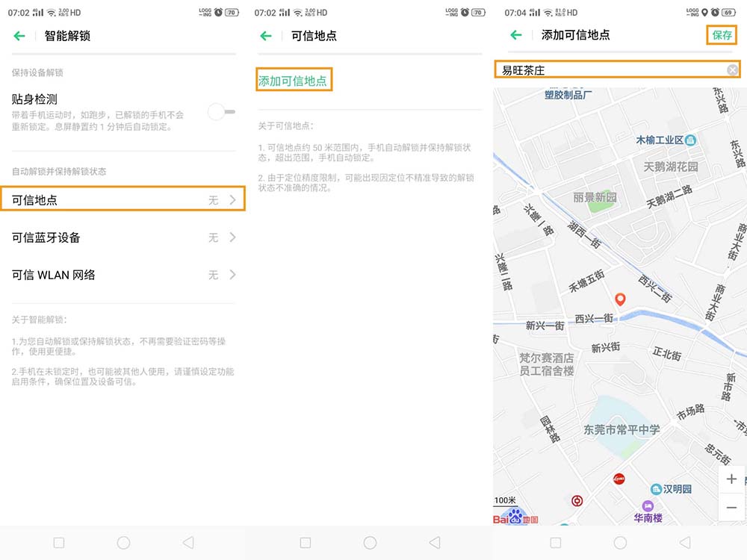Screen dimensions: 747x560
Task: Clear the search text using the X icon
Action: pyautogui.click(x=732, y=69)
